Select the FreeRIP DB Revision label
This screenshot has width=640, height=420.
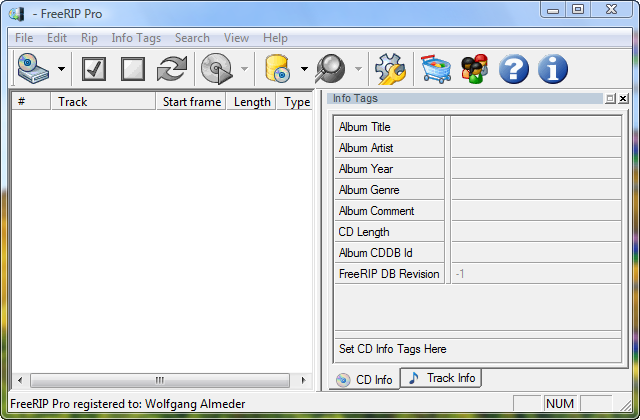click(389, 274)
